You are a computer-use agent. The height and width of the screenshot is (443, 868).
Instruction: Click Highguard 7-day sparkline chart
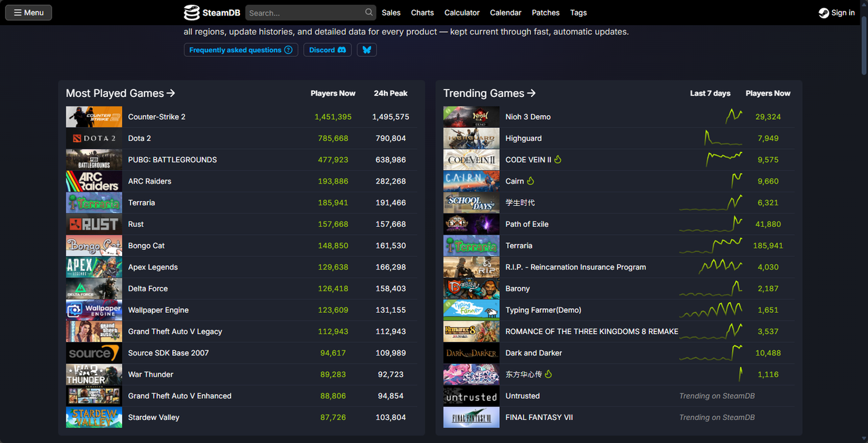click(x=723, y=138)
